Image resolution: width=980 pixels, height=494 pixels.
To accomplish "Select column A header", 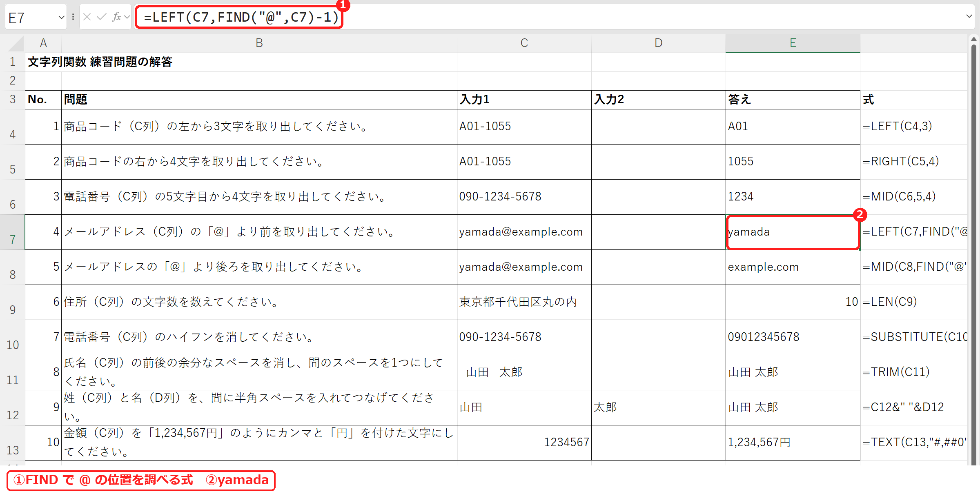I will (43, 43).
